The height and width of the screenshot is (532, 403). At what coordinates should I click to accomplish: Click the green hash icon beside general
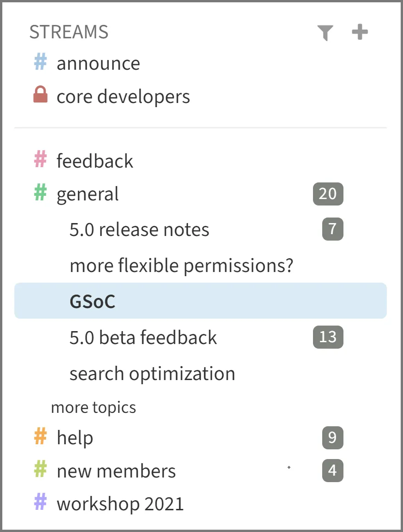[x=41, y=193]
